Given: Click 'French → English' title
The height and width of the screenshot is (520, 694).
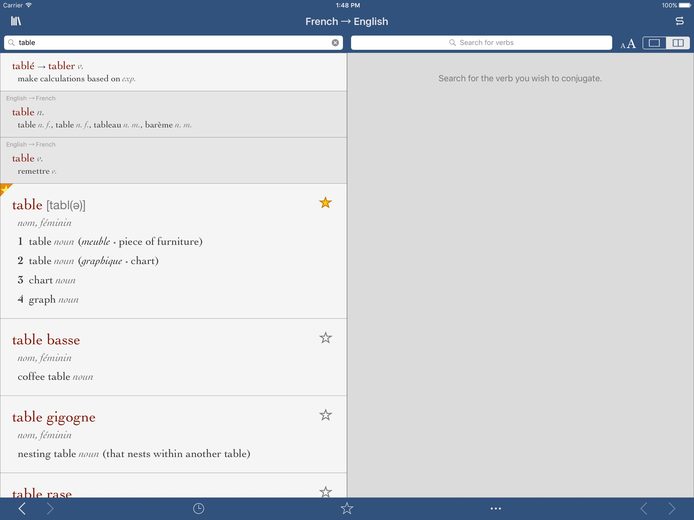Looking at the screenshot, I should tap(347, 21).
